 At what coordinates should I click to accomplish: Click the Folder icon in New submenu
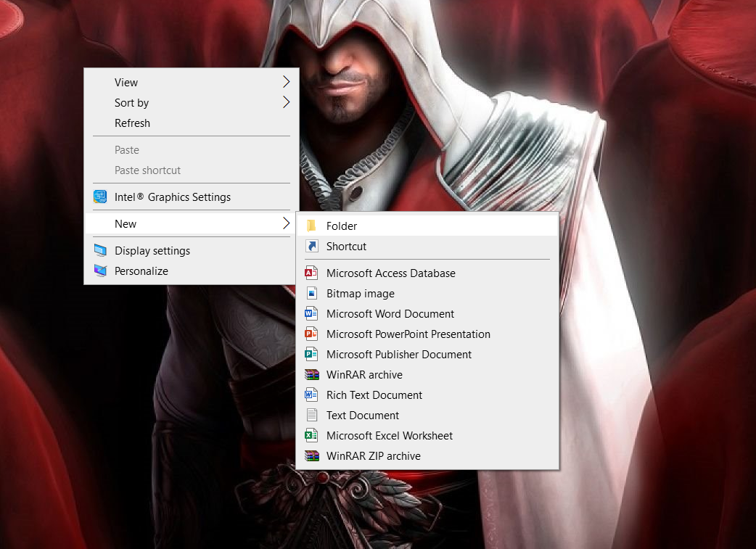[x=311, y=226]
